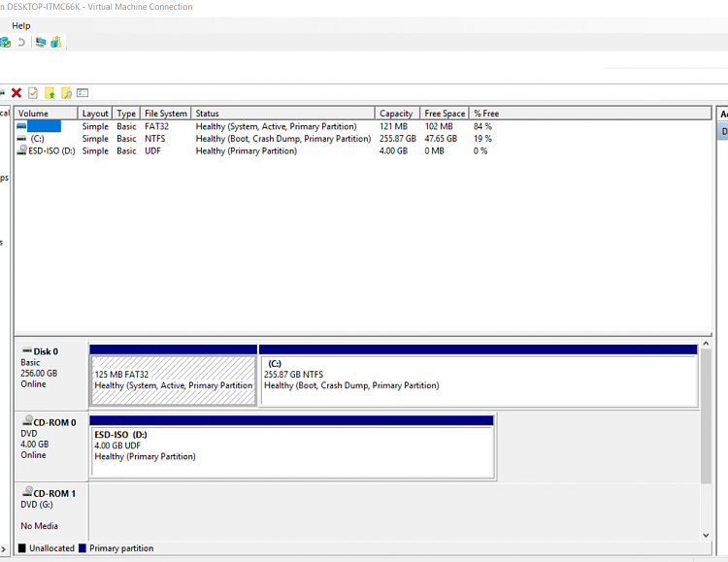
Task: Click the 84 % free cell
Action: [x=482, y=126]
